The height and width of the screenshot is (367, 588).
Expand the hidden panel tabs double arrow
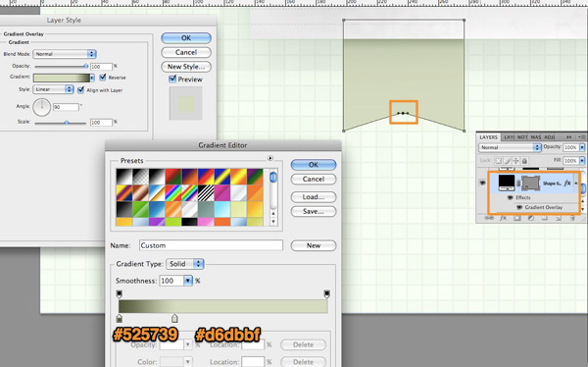point(569,137)
